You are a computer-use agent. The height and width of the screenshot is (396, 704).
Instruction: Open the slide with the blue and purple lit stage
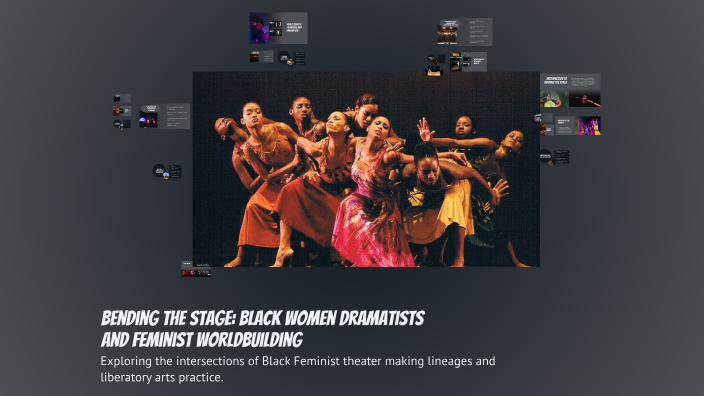click(x=164, y=116)
